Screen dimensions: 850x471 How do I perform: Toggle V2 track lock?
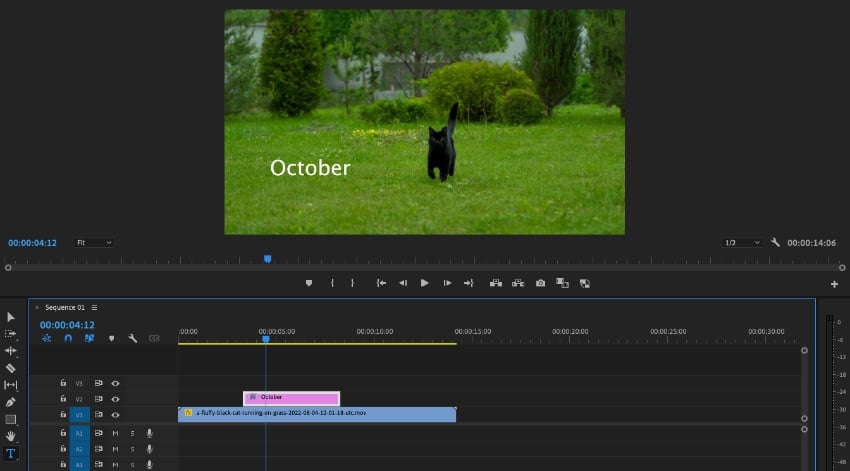(63, 398)
